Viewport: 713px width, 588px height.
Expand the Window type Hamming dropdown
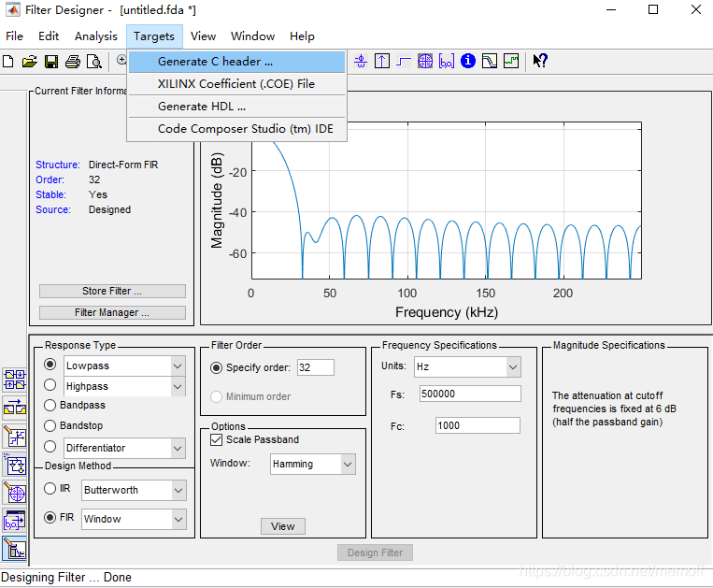(x=313, y=465)
